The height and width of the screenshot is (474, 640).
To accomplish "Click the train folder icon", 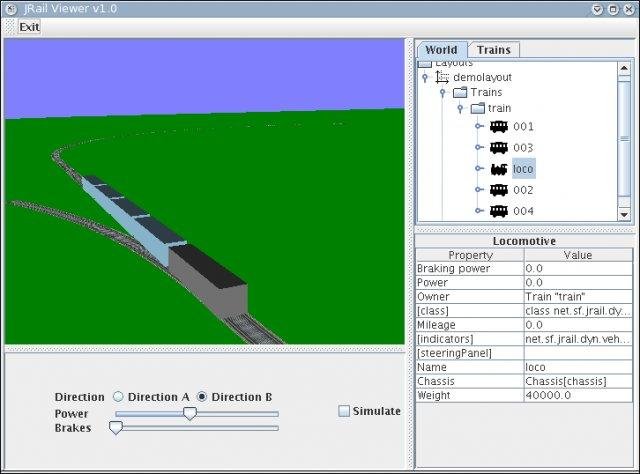I will click(x=478, y=108).
